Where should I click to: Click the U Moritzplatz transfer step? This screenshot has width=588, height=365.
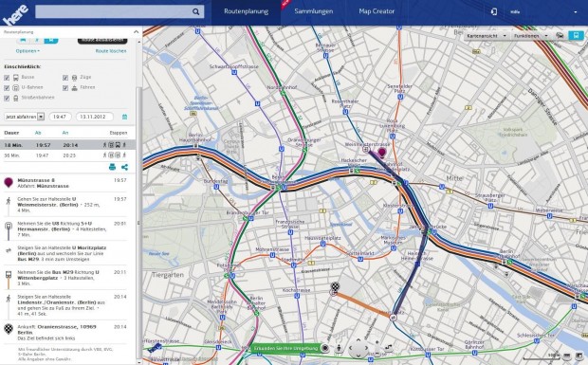click(x=67, y=253)
